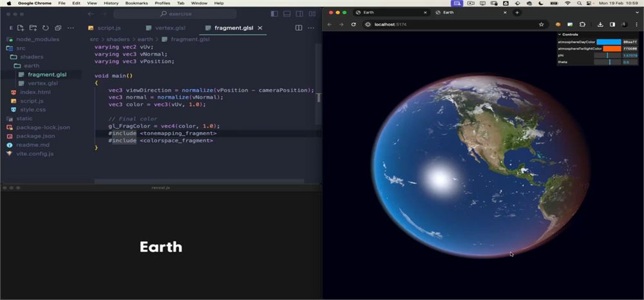Open Chrome extensions puzzle icon
Image resolution: width=644 pixels, height=300 pixels.
[x=582, y=24]
